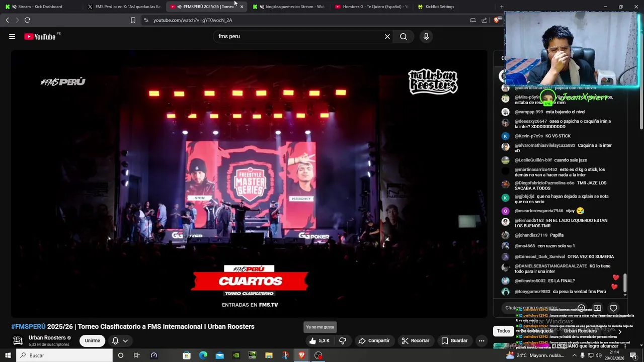This screenshot has width=644, height=362.
Task: Open chat user @oscartorresgarcia7946
Action: click(539, 211)
